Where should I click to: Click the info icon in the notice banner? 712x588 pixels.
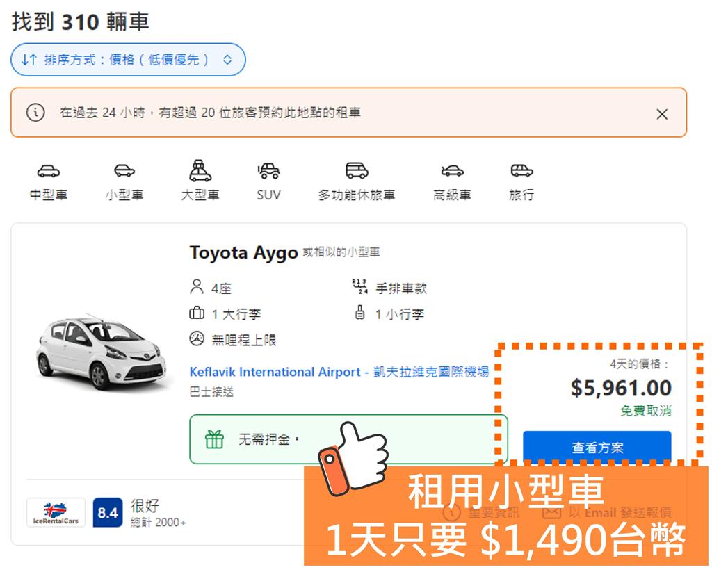35,112
